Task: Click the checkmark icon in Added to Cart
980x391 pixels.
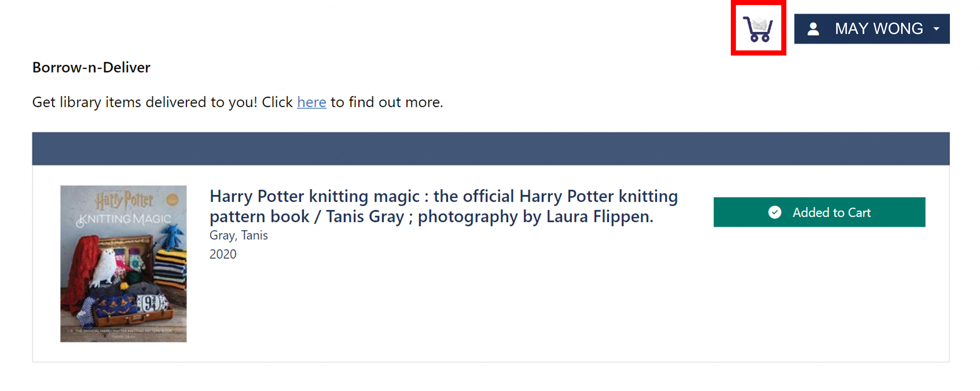Action: click(774, 212)
